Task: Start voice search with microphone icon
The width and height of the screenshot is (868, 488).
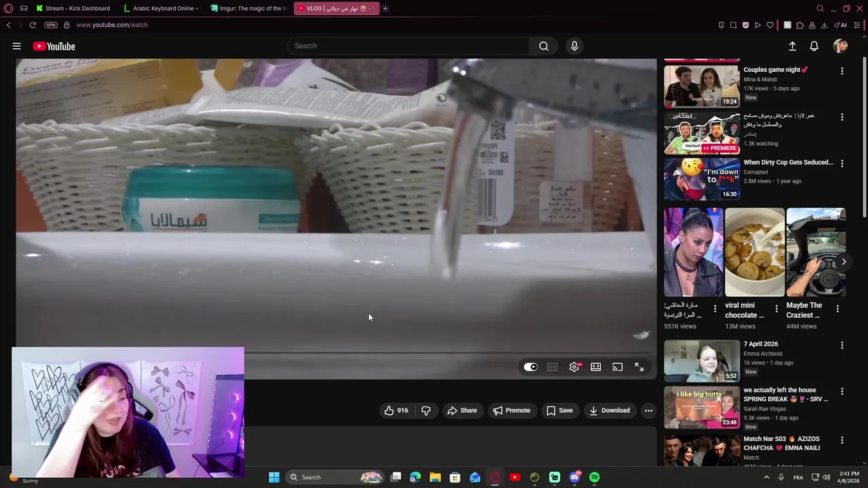Action: pyautogui.click(x=574, y=46)
